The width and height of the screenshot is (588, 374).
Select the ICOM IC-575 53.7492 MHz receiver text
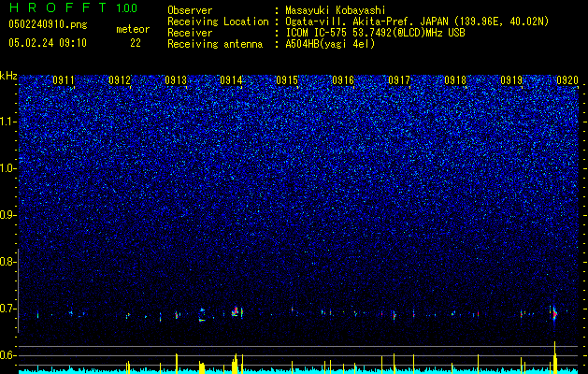pos(375,33)
